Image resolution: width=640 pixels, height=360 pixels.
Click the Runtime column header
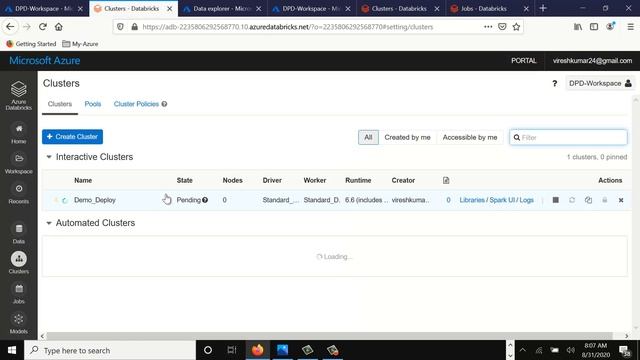(x=358, y=180)
